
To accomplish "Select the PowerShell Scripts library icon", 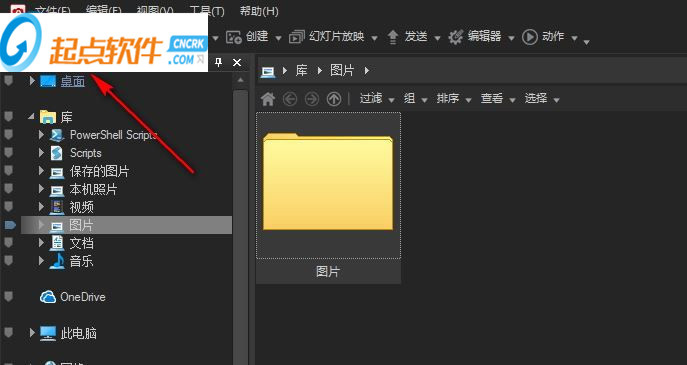I will point(57,135).
